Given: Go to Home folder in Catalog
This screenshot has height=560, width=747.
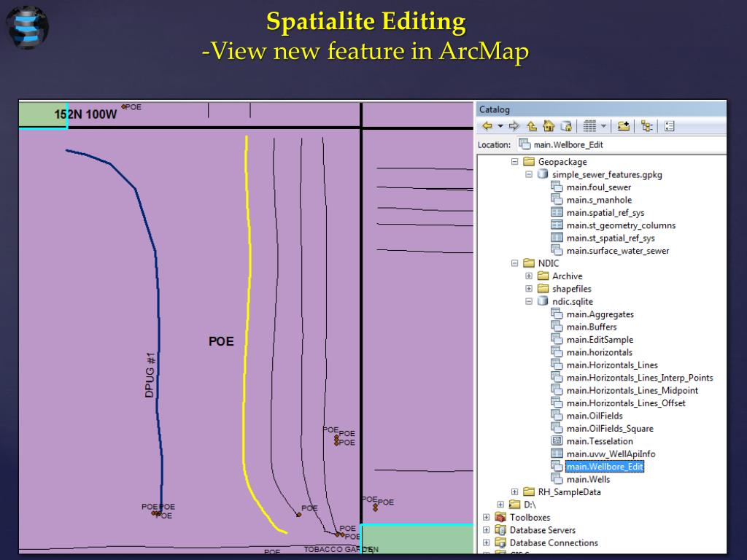Looking at the screenshot, I should coord(549,126).
